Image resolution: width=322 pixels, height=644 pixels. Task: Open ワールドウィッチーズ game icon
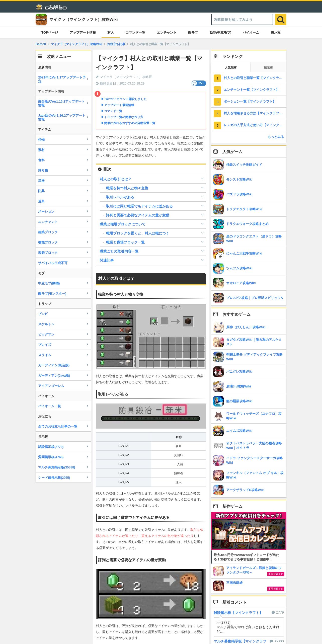point(218,416)
